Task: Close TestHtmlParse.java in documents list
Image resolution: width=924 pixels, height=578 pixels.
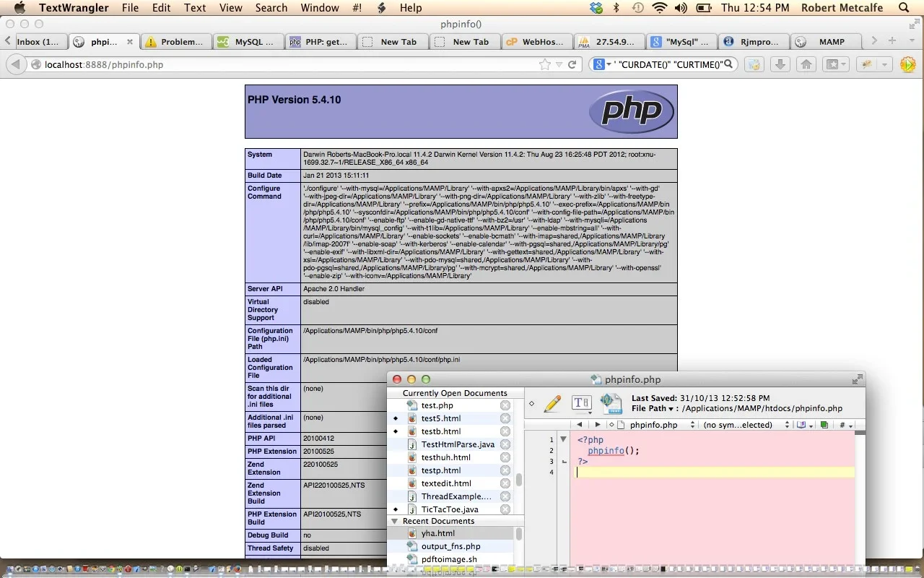Action: (x=505, y=444)
